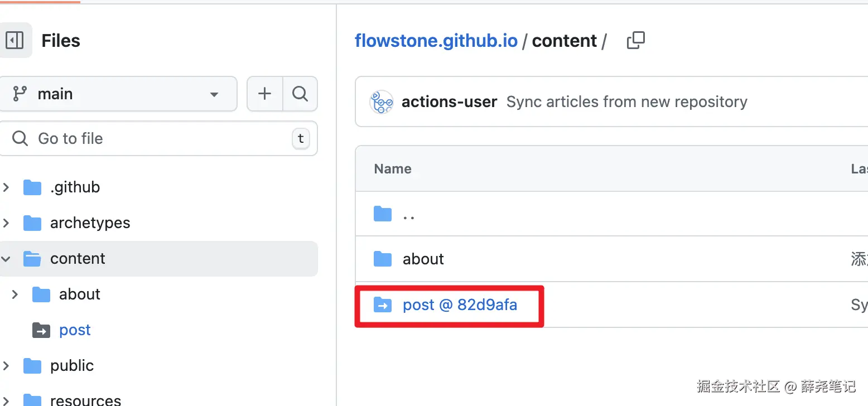Click the parent directory folder icon
The height and width of the screenshot is (406, 868).
click(x=383, y=214)
